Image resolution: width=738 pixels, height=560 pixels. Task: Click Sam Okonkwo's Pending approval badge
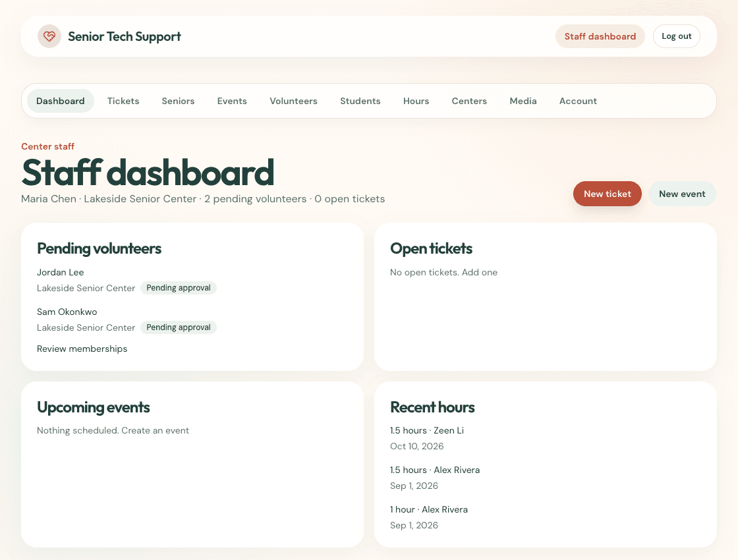[179, 327]
